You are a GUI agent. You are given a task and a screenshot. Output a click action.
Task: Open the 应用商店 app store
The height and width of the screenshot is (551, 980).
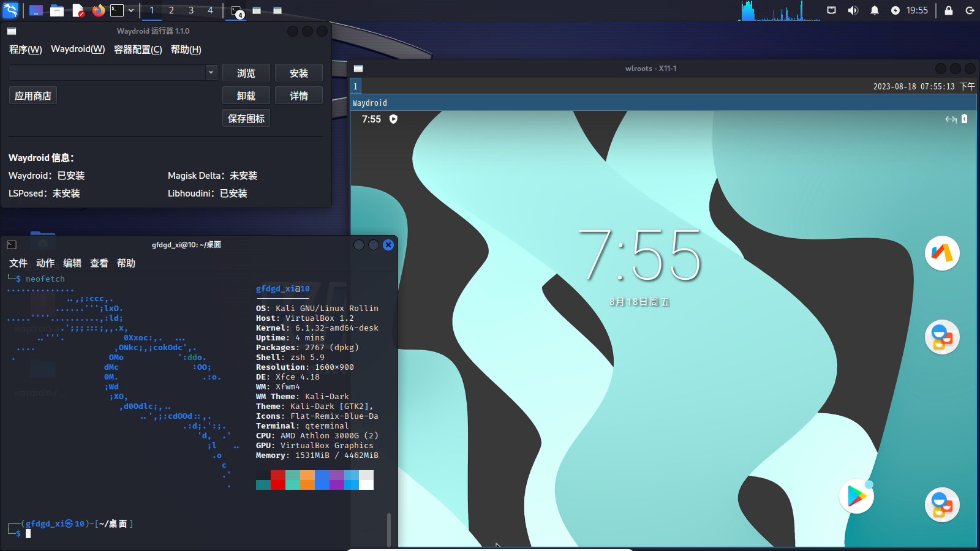pyautogui.click(x=33, y=96)
